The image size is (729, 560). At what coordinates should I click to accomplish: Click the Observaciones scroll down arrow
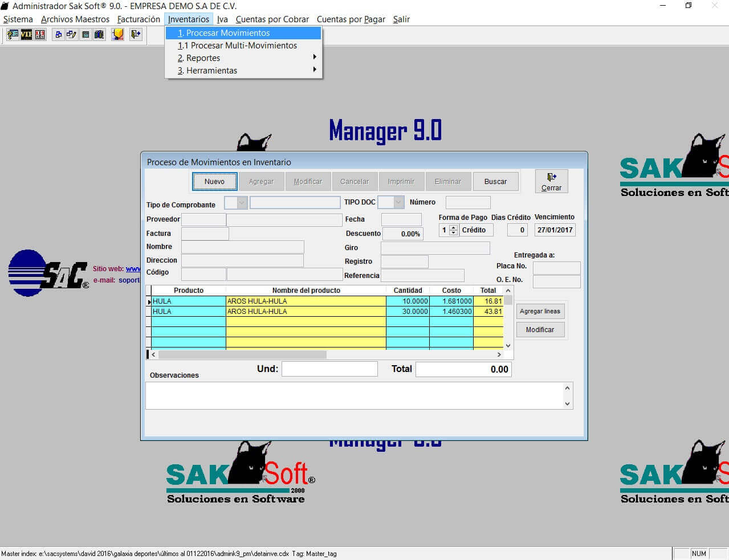point(567,404)
